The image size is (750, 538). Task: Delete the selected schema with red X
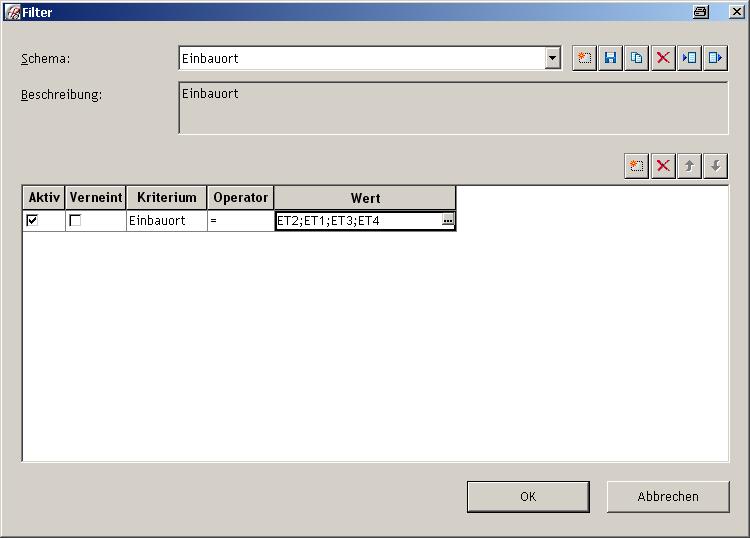[x=663, y=58]
